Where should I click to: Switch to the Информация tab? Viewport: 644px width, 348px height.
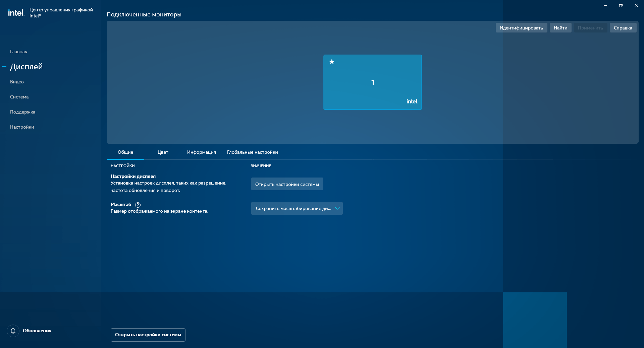point(202,152)
